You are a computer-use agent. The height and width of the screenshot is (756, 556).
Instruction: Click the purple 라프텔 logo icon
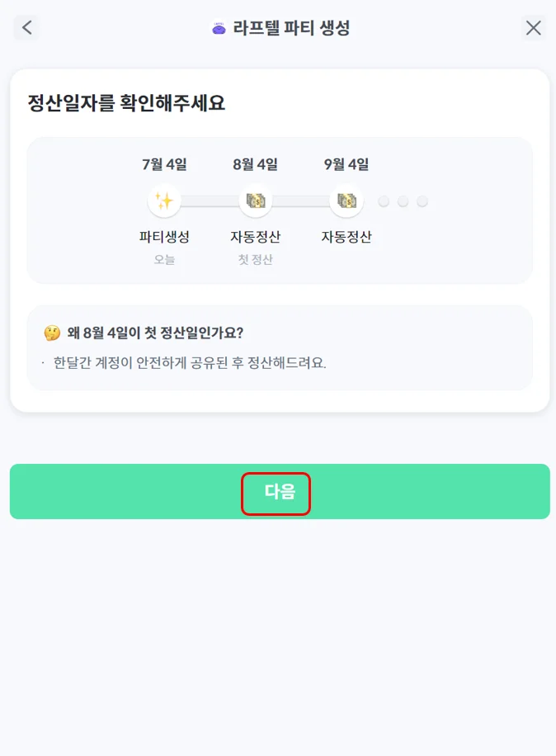point(219,28)
